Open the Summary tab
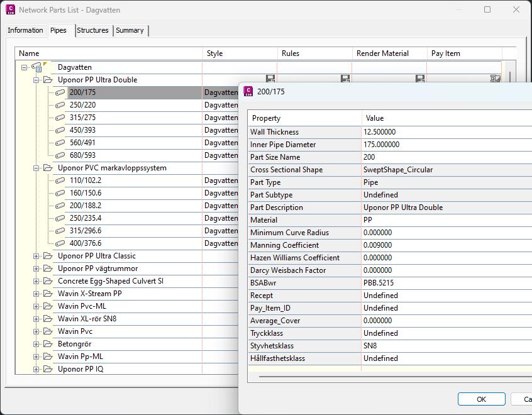 (x=130, y=30)
